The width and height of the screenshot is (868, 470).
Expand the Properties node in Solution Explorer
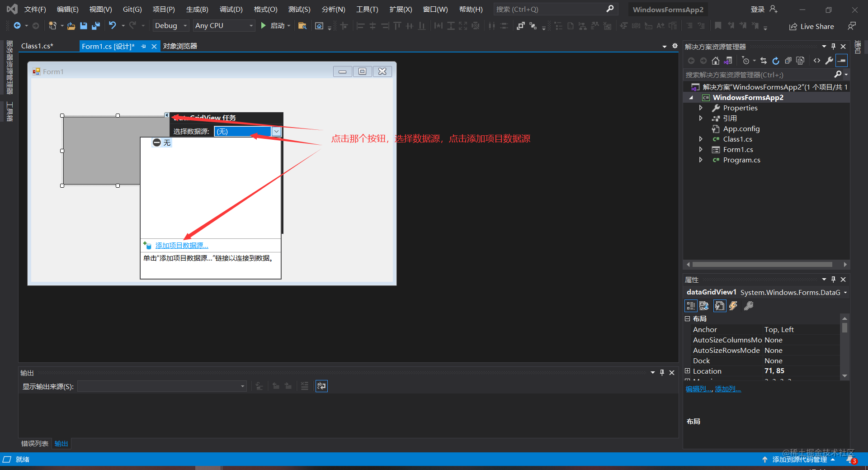click(x=701, y=108)
